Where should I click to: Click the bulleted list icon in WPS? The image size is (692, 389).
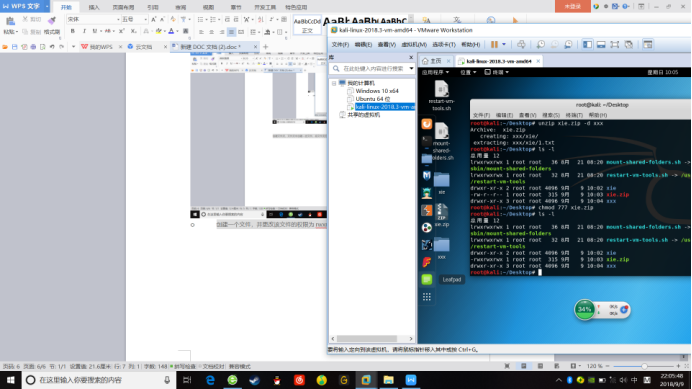click(200, 19)
